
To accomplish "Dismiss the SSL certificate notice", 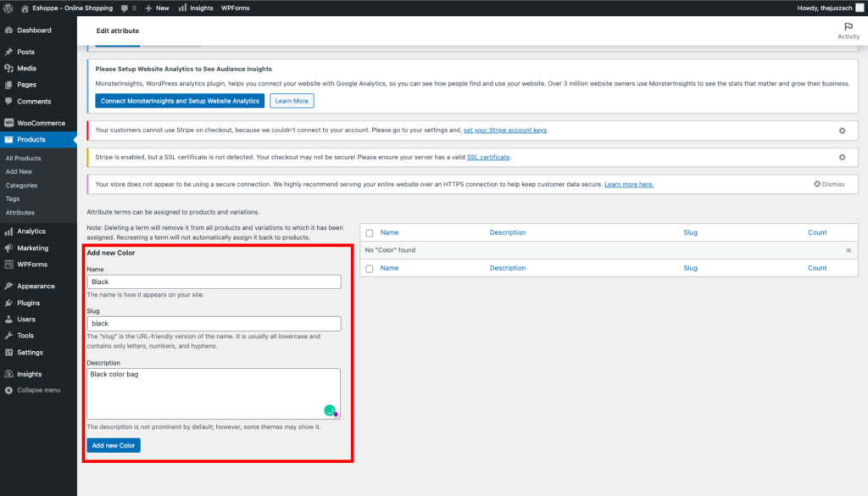I will click(842, 157).
